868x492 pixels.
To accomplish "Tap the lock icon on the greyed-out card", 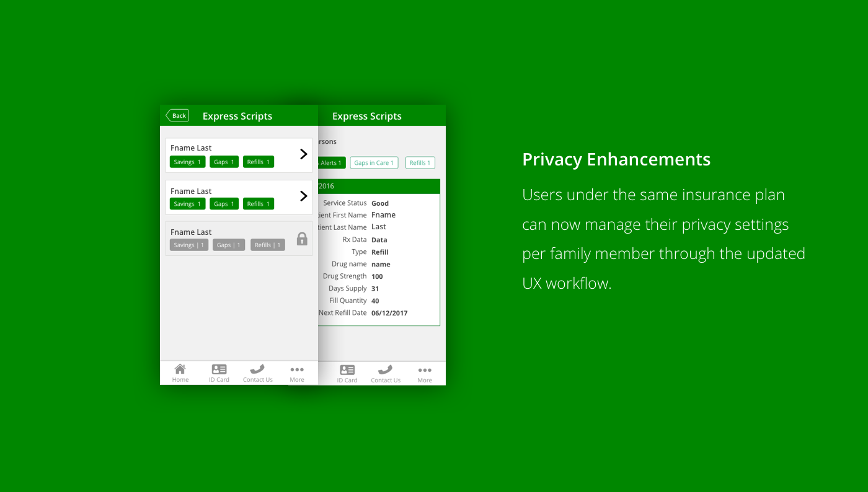I will click(302, 239).
